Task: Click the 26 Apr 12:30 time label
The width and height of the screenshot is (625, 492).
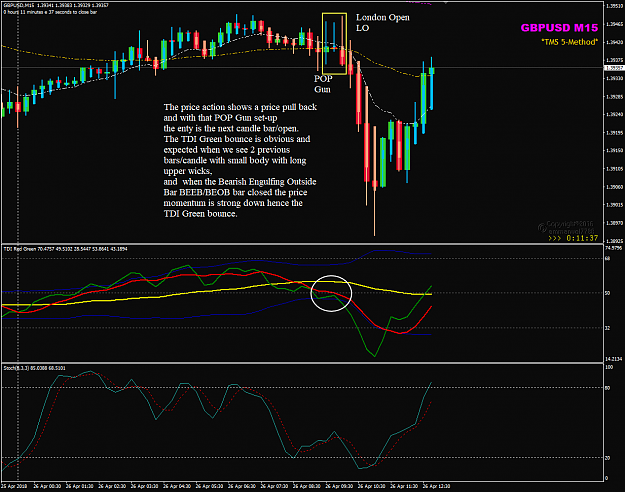Action: (436, 486)
